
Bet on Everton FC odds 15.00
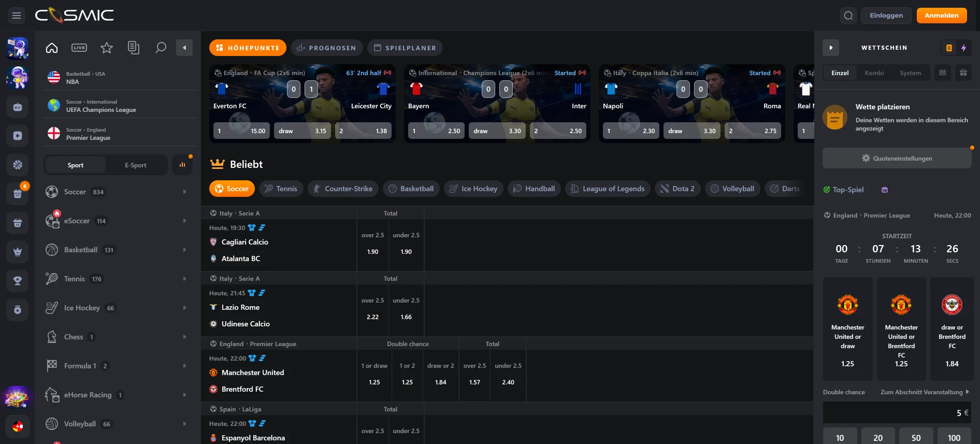[x=242, y=131]
